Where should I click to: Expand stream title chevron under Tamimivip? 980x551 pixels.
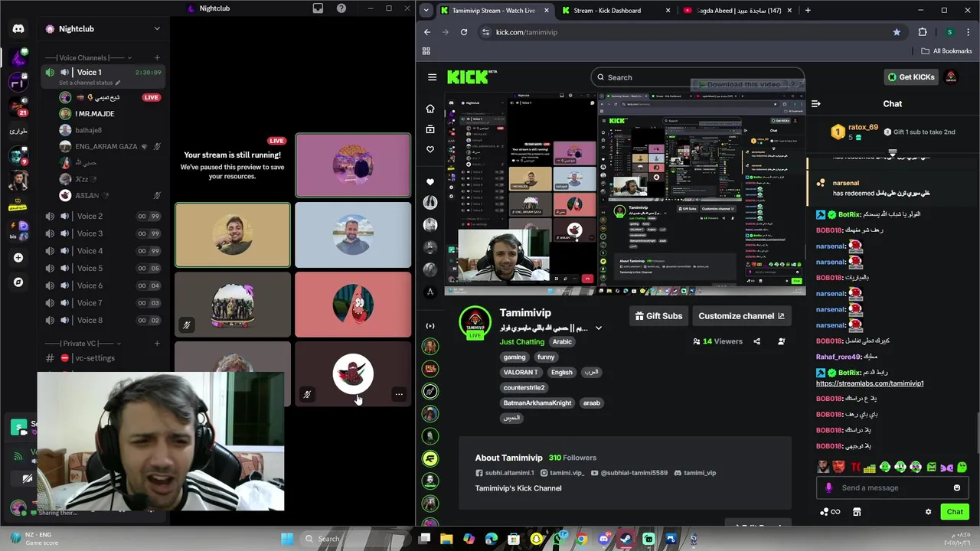[x=599, y=328]
